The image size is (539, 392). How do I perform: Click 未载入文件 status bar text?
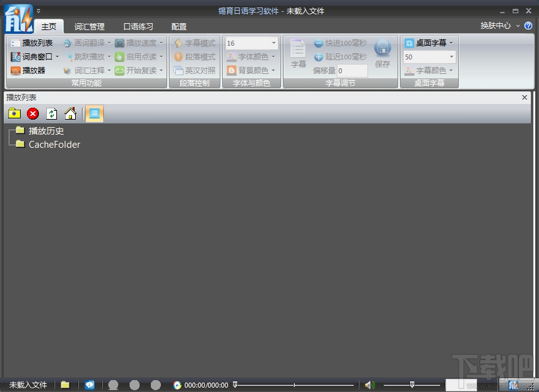[x=28, y=384]
